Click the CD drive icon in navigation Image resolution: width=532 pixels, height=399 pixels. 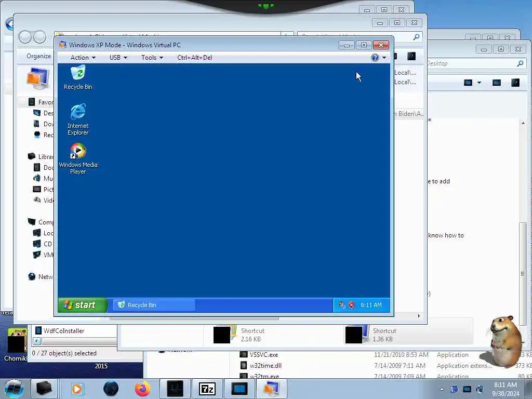(x=37, y=244)
